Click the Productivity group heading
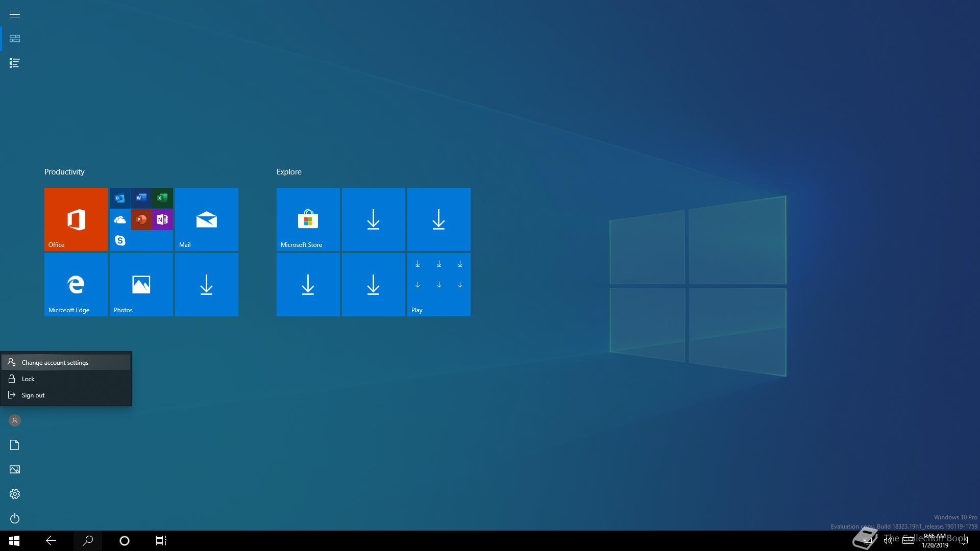980x551 pixels. click(64, 172)
